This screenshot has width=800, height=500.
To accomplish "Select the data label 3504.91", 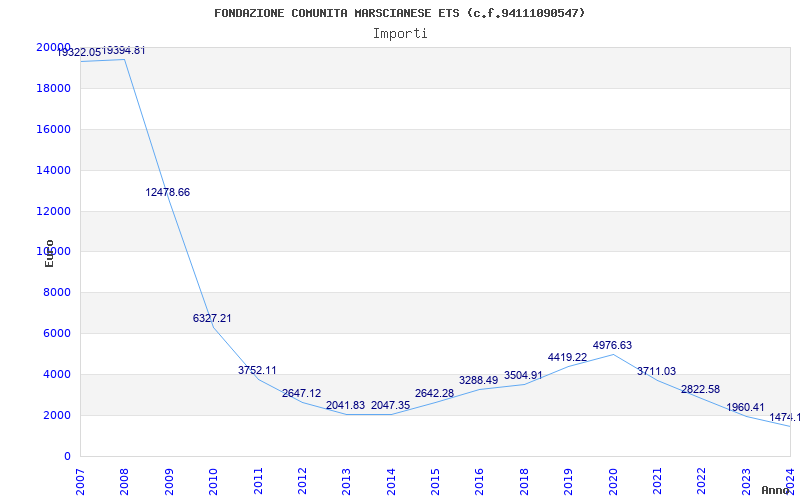I will point(523,376).
